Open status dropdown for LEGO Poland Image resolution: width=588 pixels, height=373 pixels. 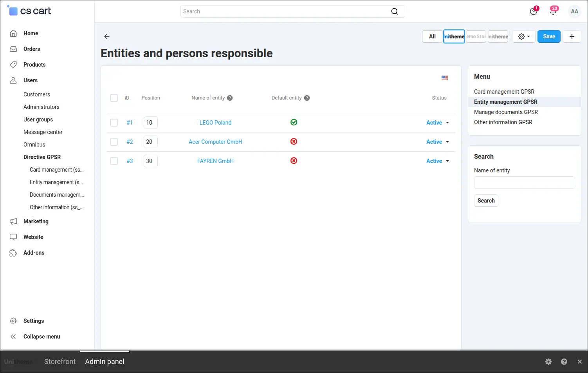coord(438,123)
